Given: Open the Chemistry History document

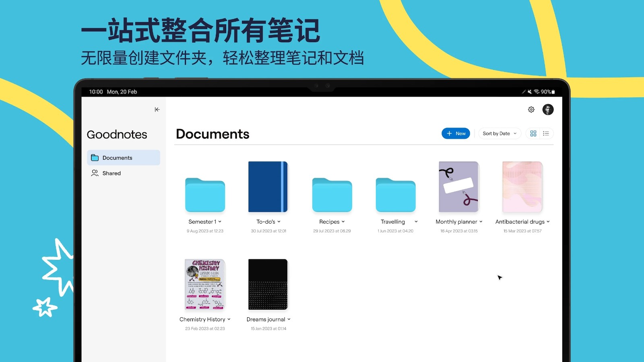Looking at the screenshot, I should pos(205,284).
